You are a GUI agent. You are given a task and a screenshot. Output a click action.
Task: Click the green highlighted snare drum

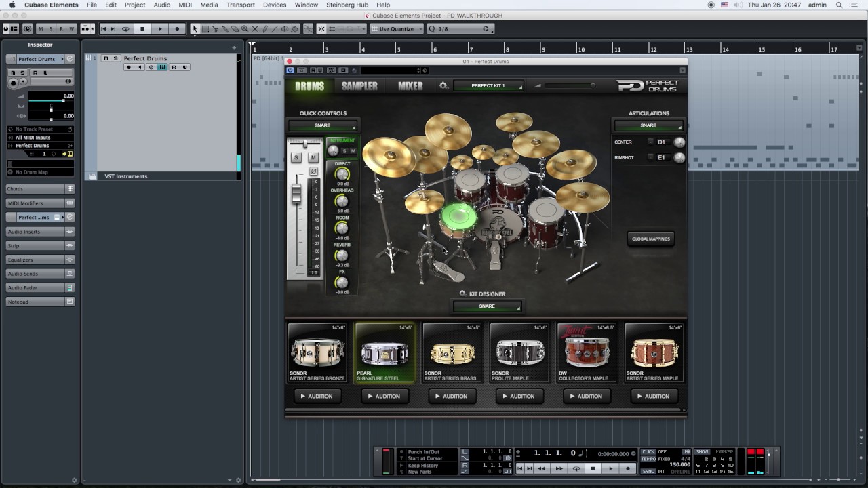458,217
